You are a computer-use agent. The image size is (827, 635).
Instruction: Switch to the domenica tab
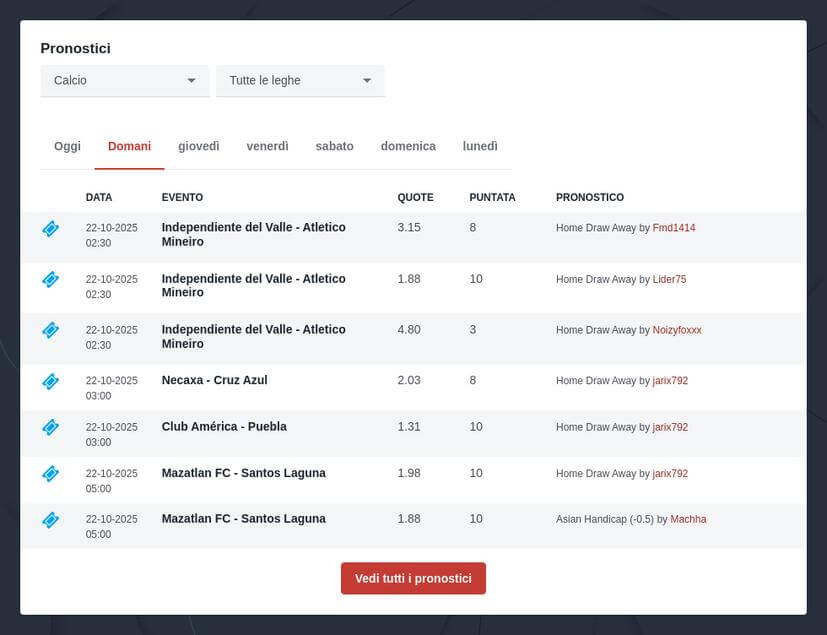407,146
